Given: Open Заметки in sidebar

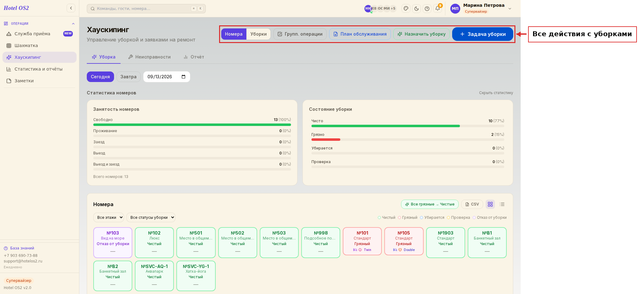Looking at the screenshot, I should [39, 81].
